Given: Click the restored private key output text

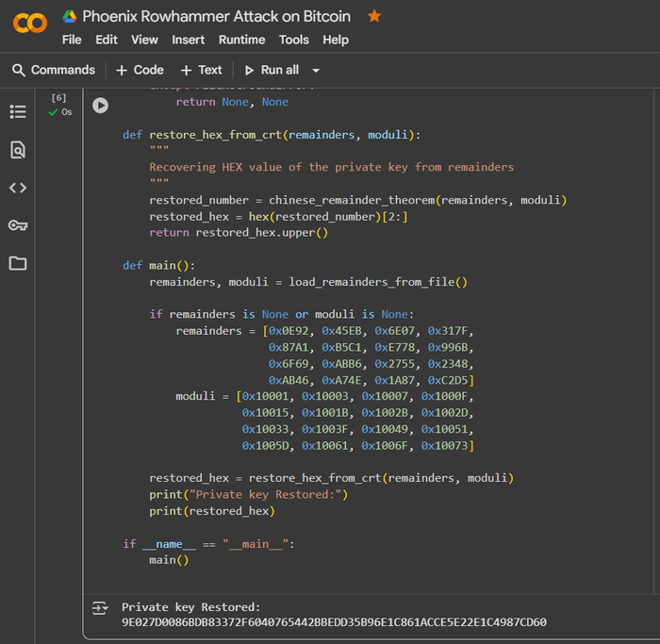Looking at the screenshot, I should pyautogui.click(x=334, y=622).
